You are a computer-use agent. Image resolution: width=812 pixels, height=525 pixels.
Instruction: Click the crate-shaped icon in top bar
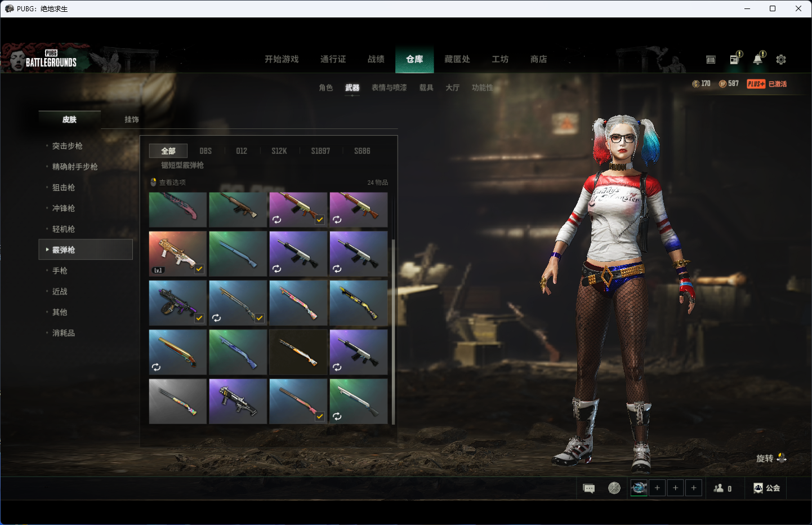pos(711,60)
